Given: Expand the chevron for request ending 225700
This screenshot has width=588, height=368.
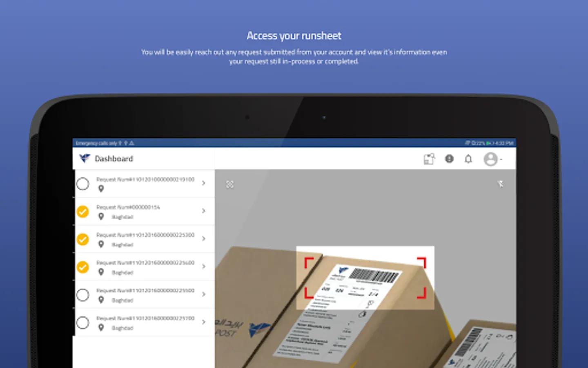Looking at the screenshot, I should (203, 322).
